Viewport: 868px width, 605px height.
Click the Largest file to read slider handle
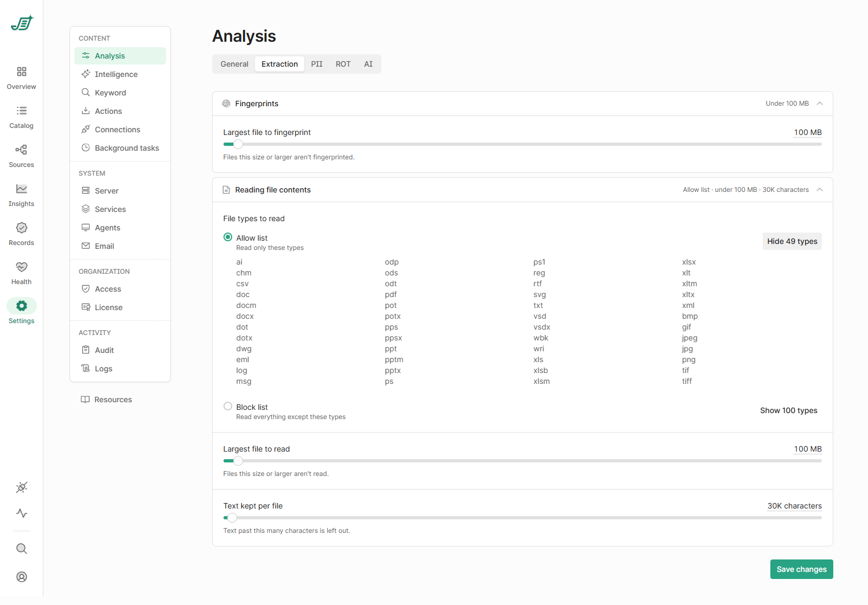[x=238, y=461]
